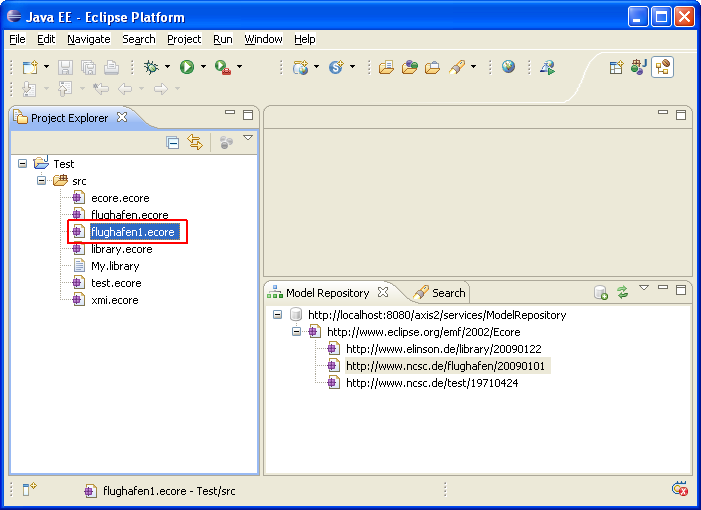Click the Print toolbar icon

(111, 67)
